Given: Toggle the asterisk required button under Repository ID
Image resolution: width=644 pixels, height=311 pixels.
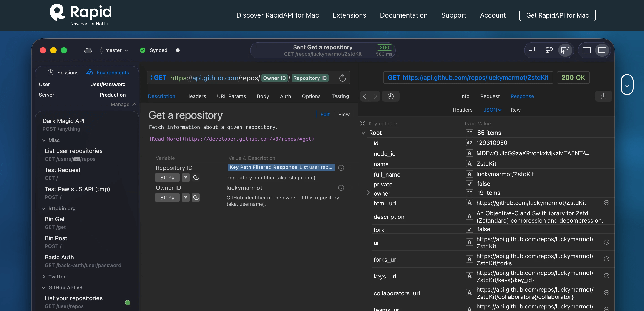Looking at the screenshot, I should click(186, 178).
